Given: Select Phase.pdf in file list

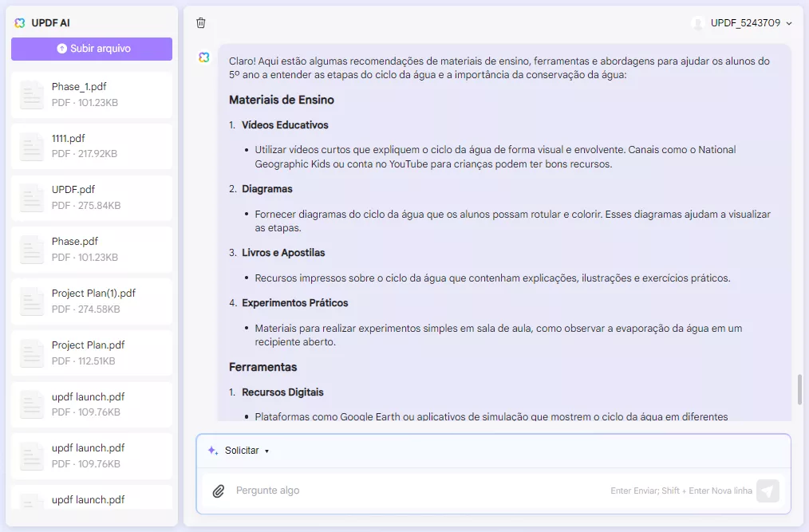Looking at the screenshot, I should [x=92, y=250].
